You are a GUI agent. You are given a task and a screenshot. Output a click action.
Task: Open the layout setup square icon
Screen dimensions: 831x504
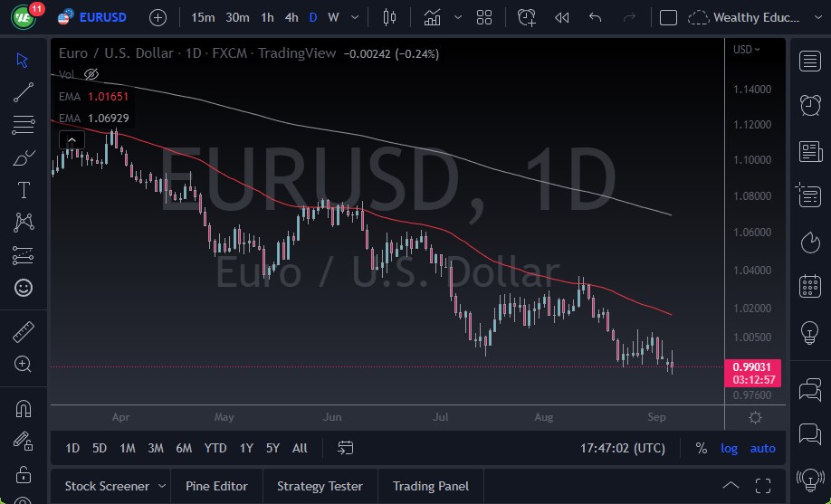[668, 17]
